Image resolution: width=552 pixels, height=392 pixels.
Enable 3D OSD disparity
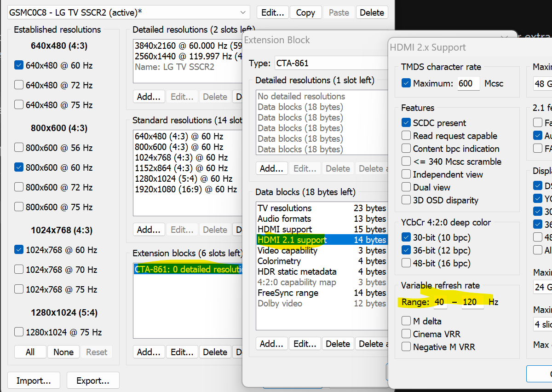(x=406, y=200)
